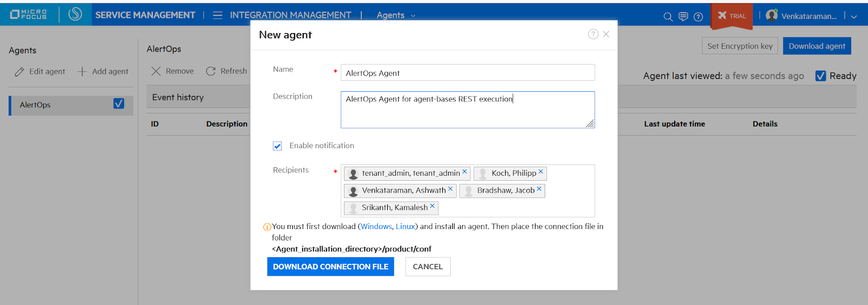Remove Koch, Philipp from recipients
This screenshot has width=868, height=305.
[541, 172]
